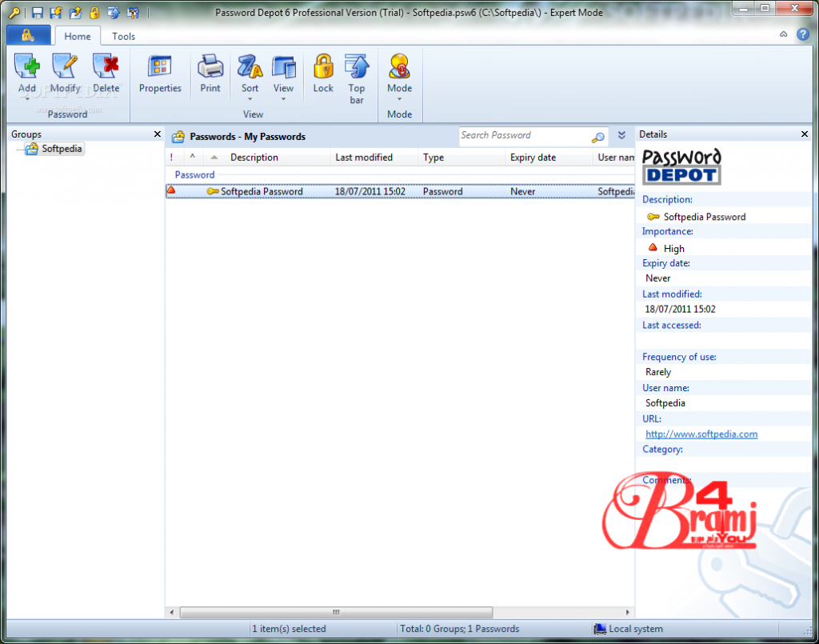Expand the Sort dropdown arrow
The height and width of the screenshot is (644, 819).
coord(250,98)
